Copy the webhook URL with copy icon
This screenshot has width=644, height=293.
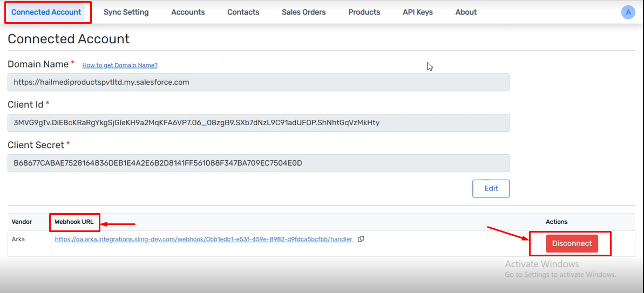coord(361,239)
